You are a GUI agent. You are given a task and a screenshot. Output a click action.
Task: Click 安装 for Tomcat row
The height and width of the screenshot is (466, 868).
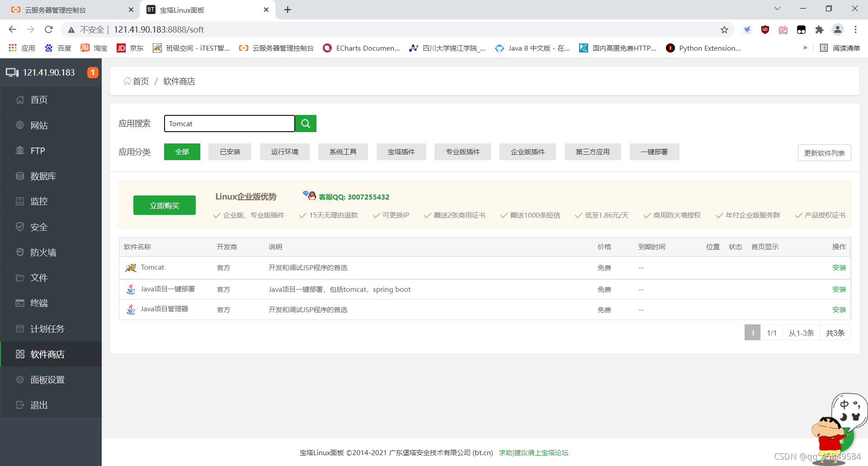tap(839, 268)
